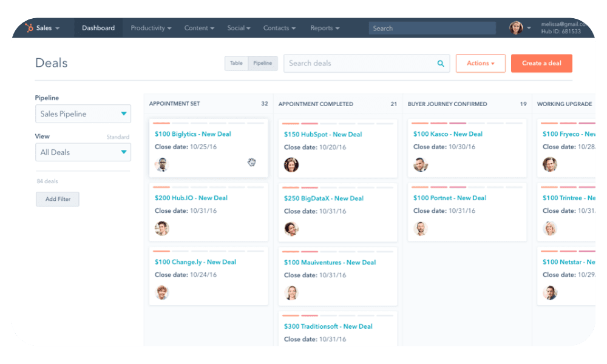607x364 pixels.
Task: Switch to Table view
Action: (236, 63)
